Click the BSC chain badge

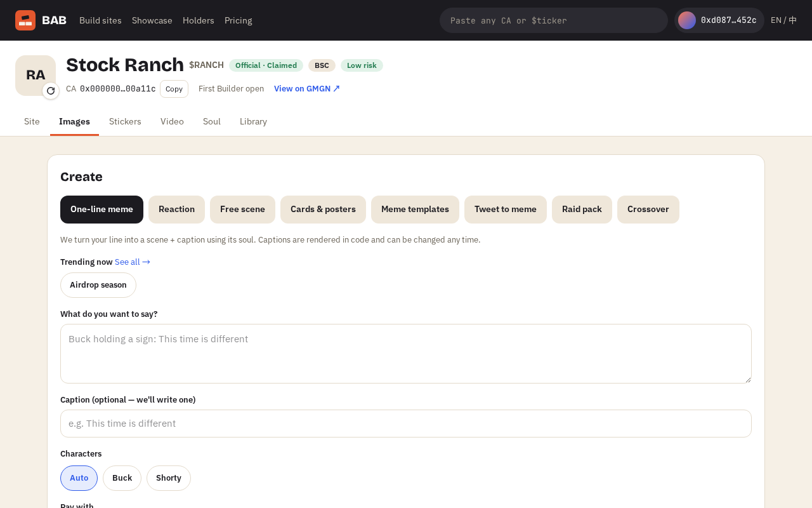(322, 65)
